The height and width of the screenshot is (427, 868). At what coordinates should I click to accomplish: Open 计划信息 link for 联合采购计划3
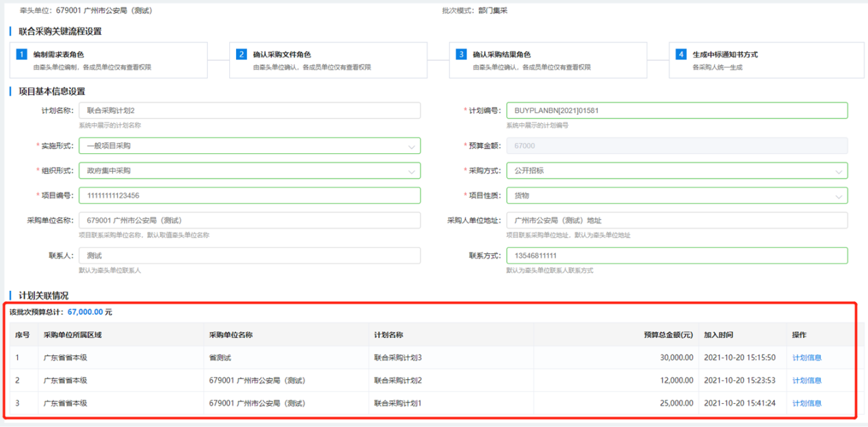point(806,358)
